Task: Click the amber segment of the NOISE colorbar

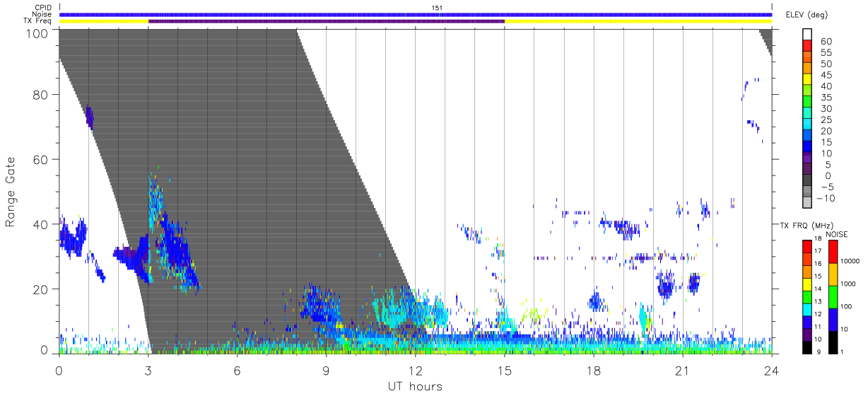Action: tap(833, 274)
